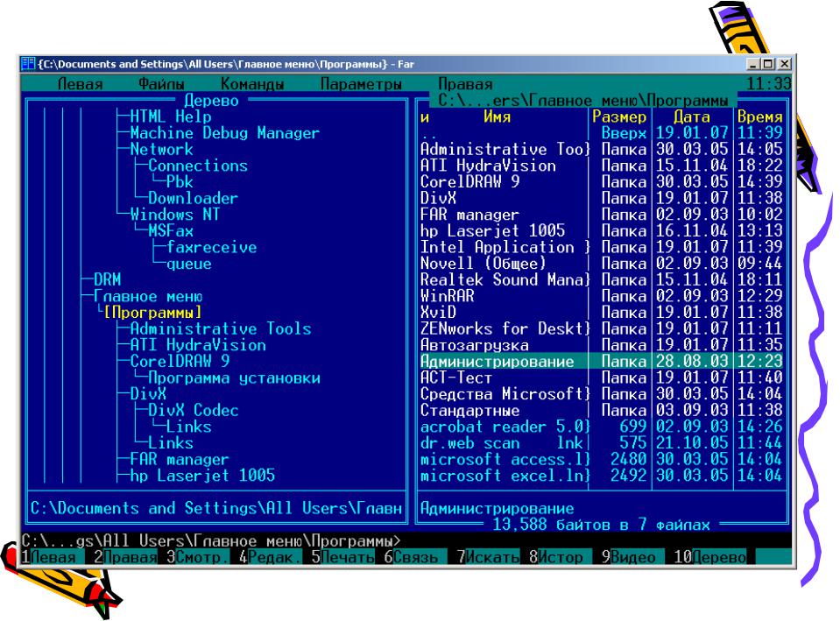Click the left panel's C:\Documents and Settings path line
840x621 pixels.
coord(215,508)
